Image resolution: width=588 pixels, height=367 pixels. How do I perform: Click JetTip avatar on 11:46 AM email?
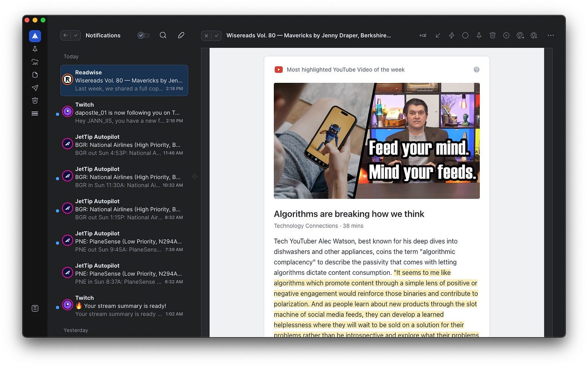pos(67,144)
